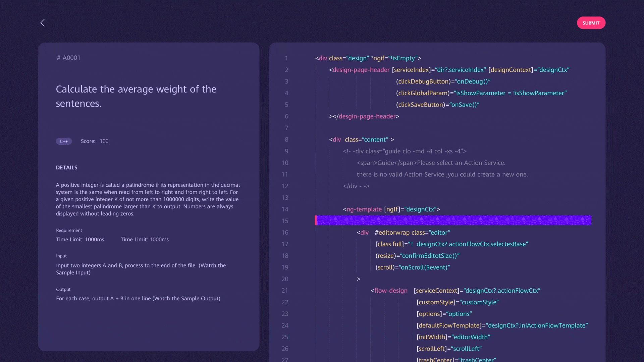644x362 pixels.
Task: Click the onDebug() value on line 3
Action: click(x=473, y=81)
